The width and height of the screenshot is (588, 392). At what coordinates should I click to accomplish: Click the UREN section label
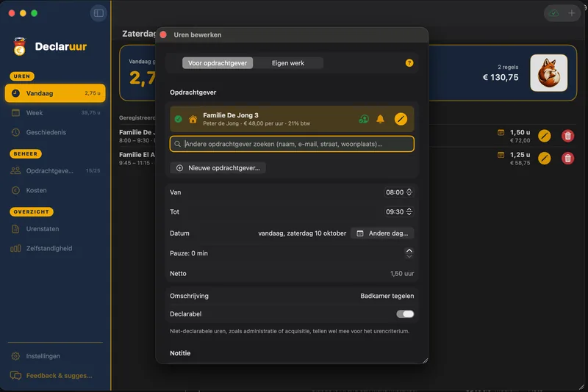22,76
